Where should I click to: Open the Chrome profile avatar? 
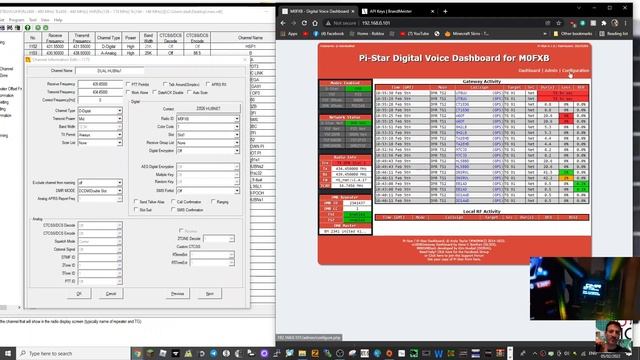pos(615,23)
